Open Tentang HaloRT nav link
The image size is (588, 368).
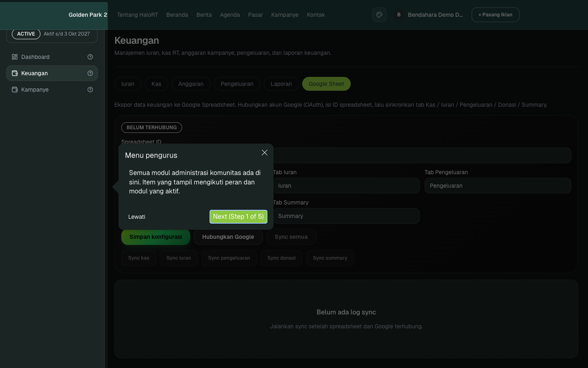pos(138,15)
